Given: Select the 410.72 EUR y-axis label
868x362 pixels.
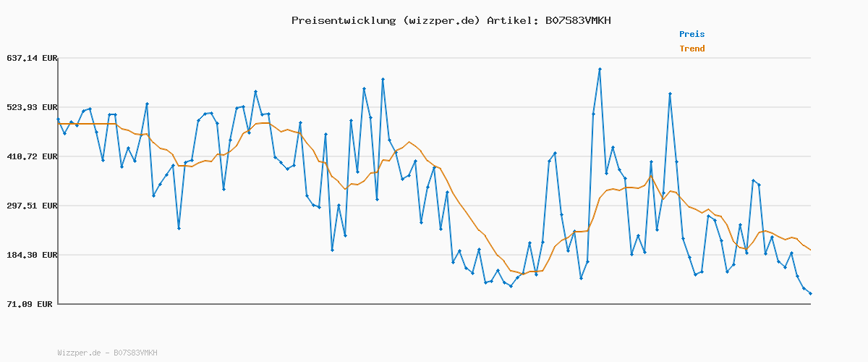Looking at the screenshot, I should point(32,156).
